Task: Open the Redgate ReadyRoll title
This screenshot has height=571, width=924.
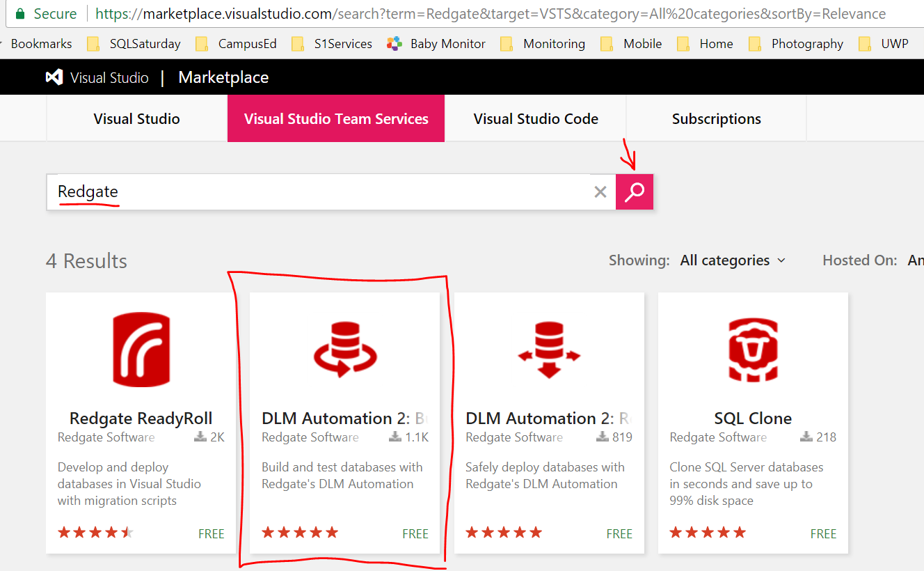Action: tap(141, 419)
